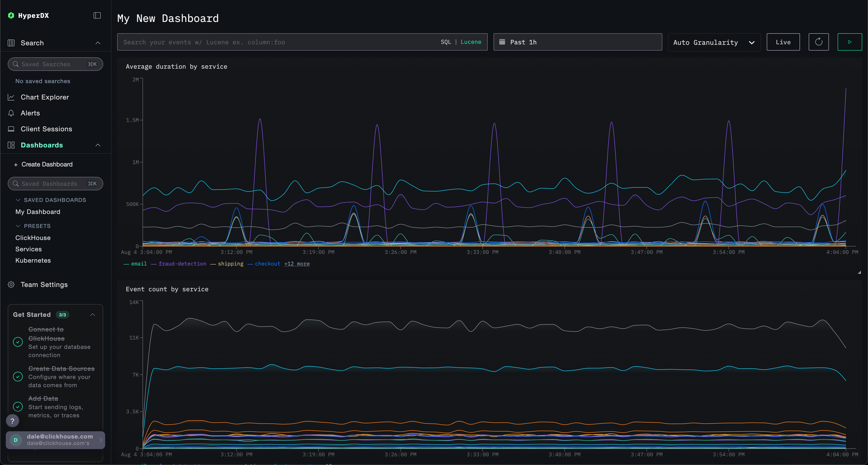
Task: Switch query language from Lucene to SQL
Action: (x=446, y=42)
